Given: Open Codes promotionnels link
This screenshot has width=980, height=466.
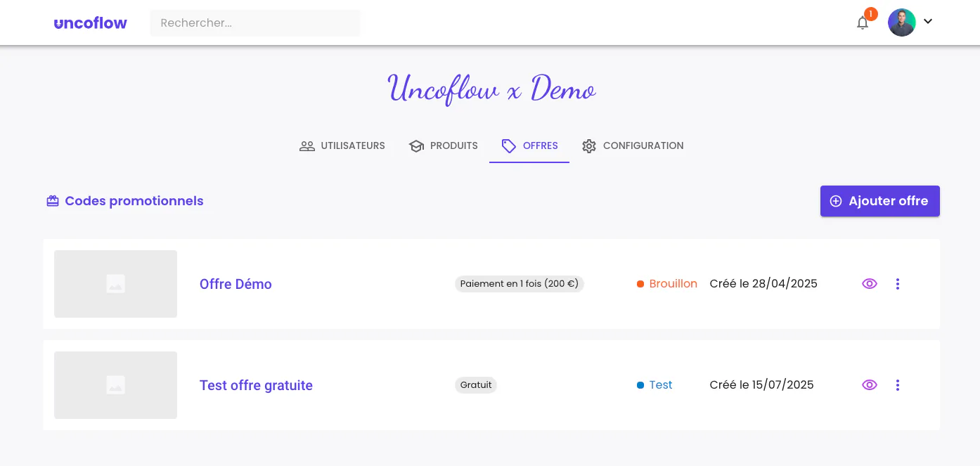Looking at the screenshot, I should click(x=125, y=201).
